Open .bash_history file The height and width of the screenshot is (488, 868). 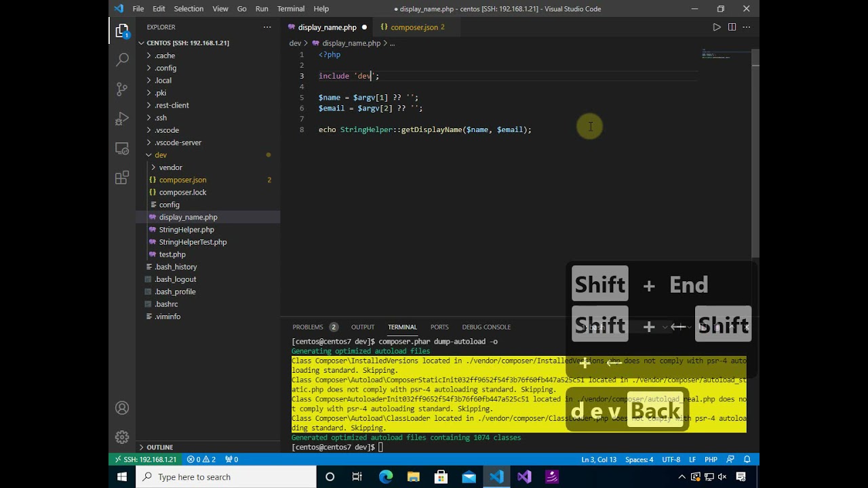(x=208, y=266)
